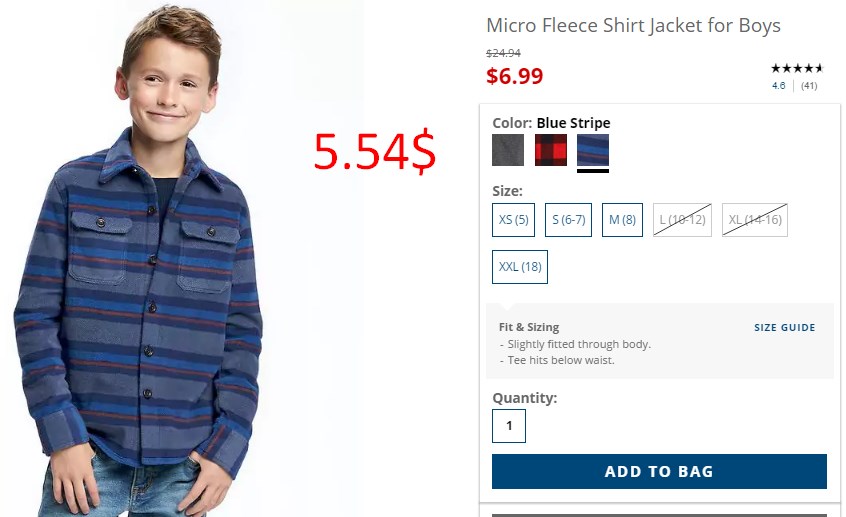Click the red $6.99 sale price
Screen dimensions: 846x517
point(514,76)
